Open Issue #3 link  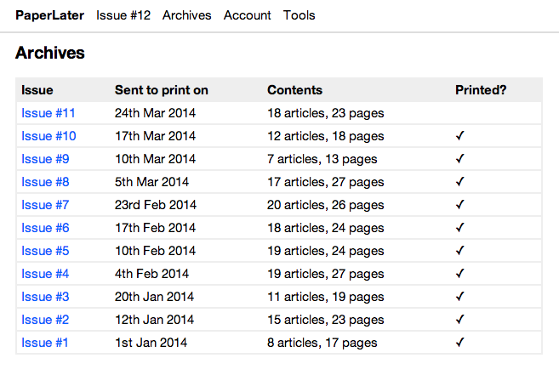tap(45, 297)
